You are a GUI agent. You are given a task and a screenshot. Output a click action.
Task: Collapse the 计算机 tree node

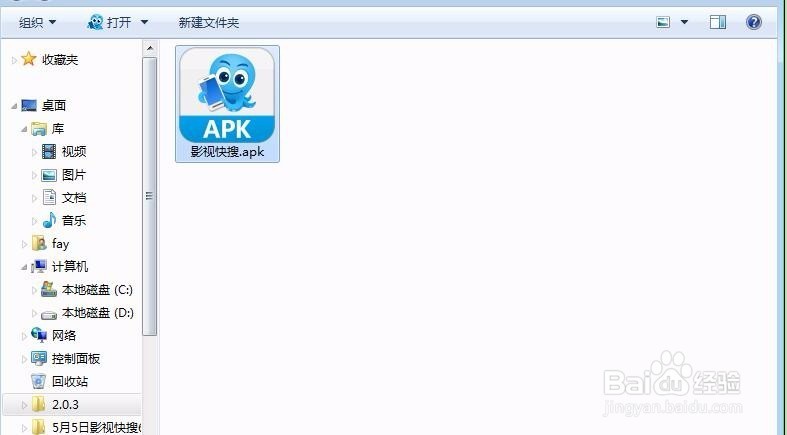pyautogui.click(x=24, y=267)
